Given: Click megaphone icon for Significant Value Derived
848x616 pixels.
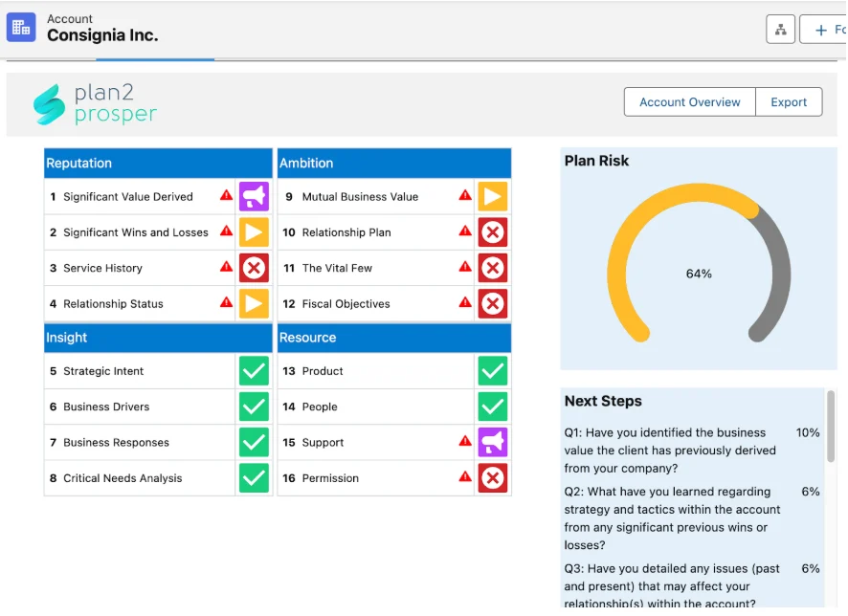Looking at the screenshot, I should (254, 196).
